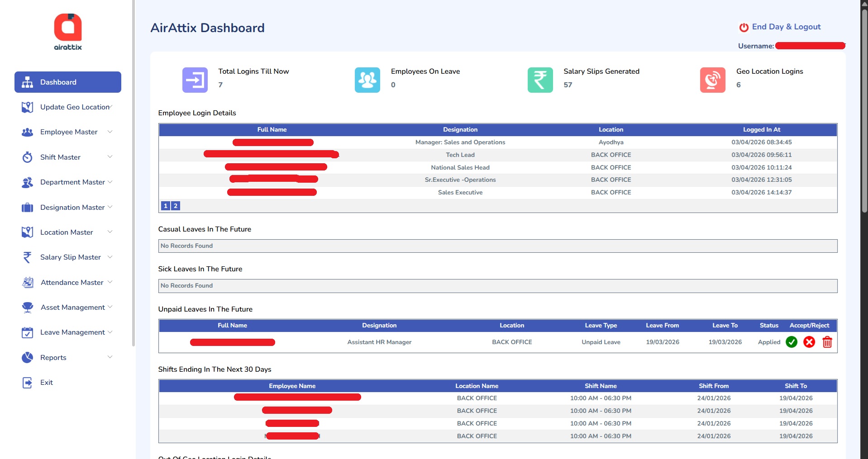
Task: Click the green accept leave checkmark icon
Action: (792, 342)
